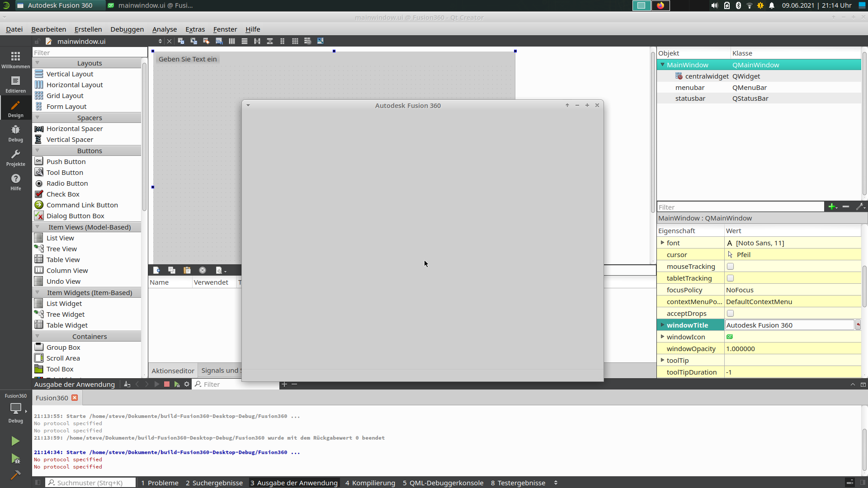Open Kompilierung output pane

click(370, 483)
